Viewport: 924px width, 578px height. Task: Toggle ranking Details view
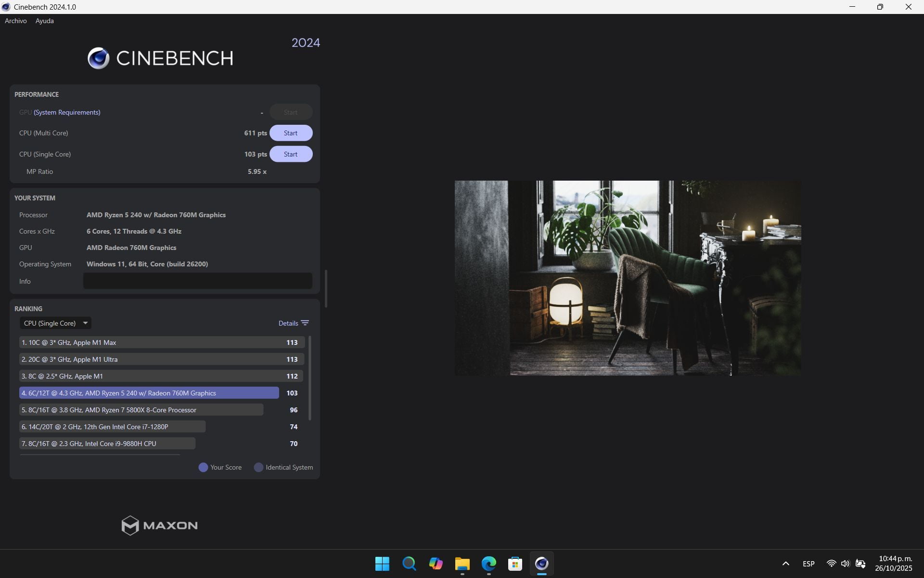(288, 323)
